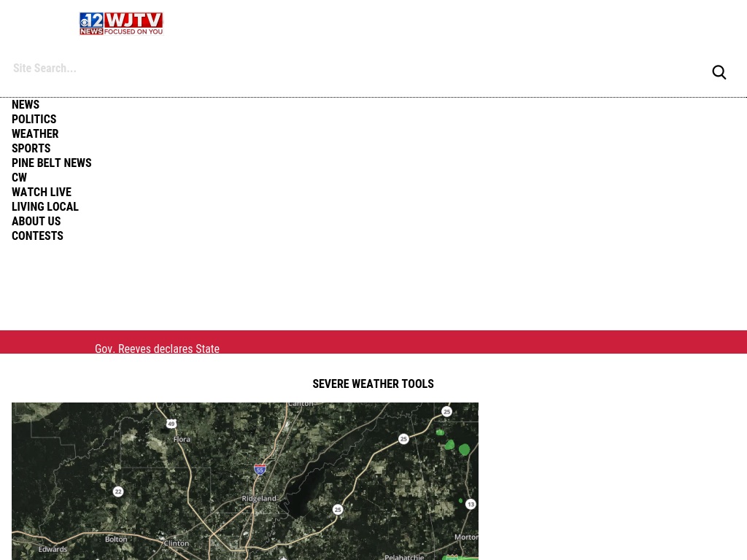747x560 pixels.
Task: Click the Highway 49 marker on the map
Action: click(171, 424)
